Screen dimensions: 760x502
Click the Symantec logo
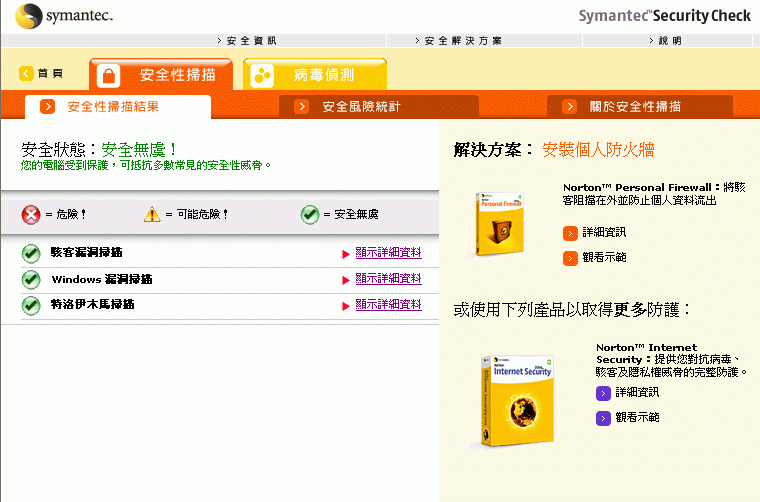[64, 16]
